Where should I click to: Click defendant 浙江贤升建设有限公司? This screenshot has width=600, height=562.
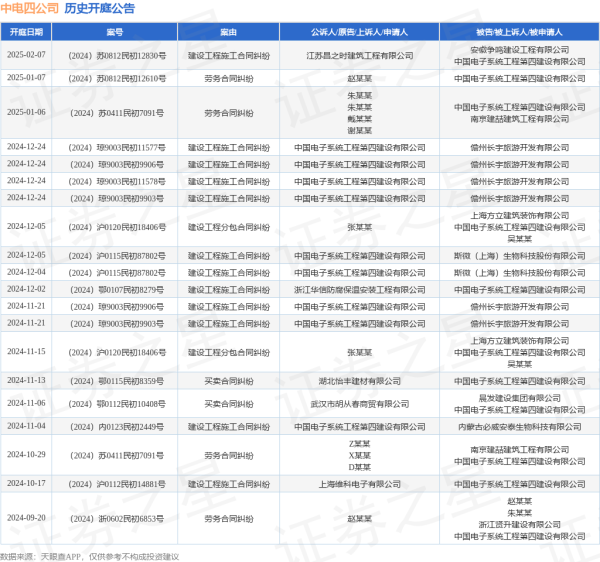[x=520, y=525]
